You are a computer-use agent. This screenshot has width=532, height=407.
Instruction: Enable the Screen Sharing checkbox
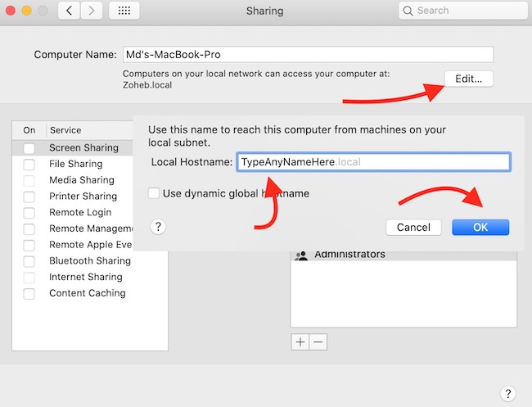point(29,148)
